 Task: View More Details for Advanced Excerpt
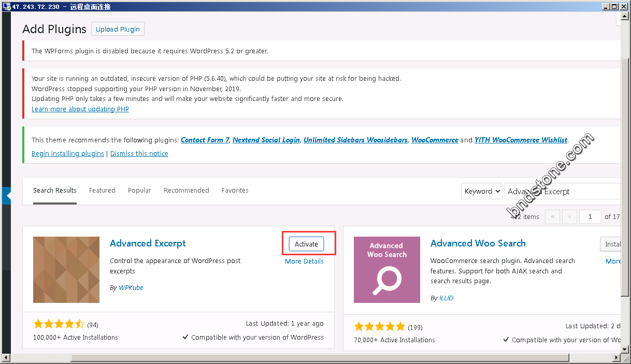(304, 261)
